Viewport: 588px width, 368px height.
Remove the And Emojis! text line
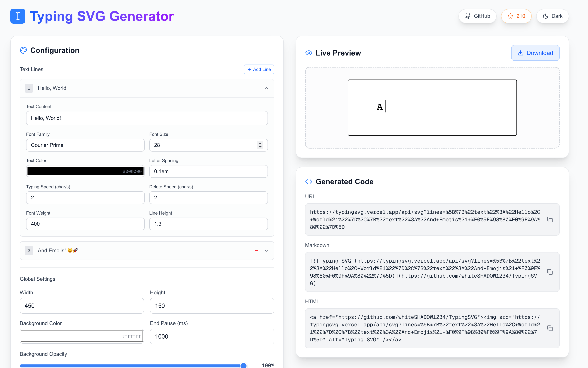[x=256, y=250]
